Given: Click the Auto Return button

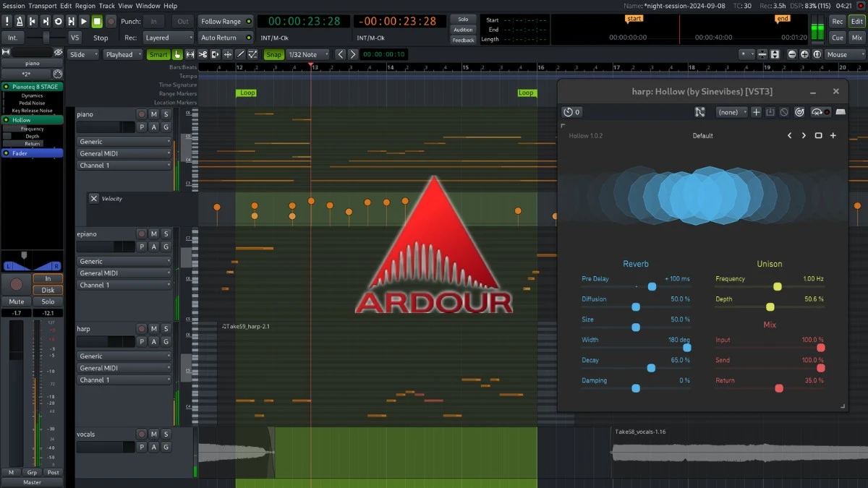Looking at the screenshot, I should point(224,37).
